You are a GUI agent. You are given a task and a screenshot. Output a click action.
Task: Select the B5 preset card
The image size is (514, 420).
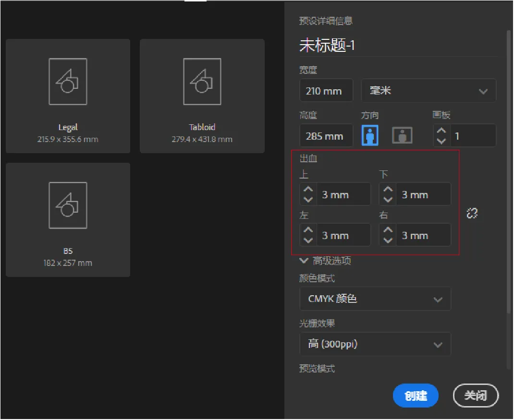(68, 220)
